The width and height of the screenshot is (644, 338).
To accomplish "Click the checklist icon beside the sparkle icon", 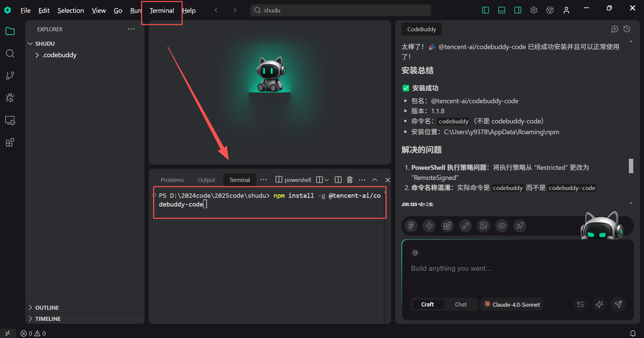I will (x=581, y=304).
